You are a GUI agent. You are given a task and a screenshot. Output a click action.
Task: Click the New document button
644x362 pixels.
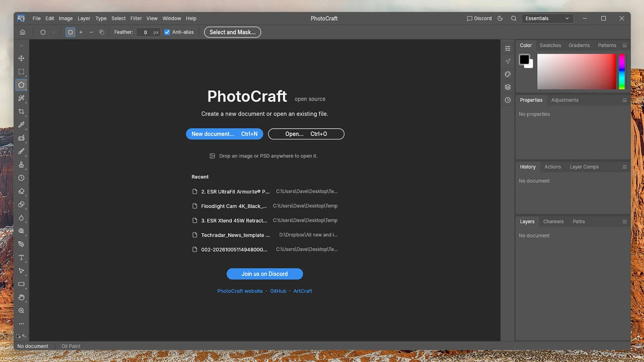[x=224, y=134]
